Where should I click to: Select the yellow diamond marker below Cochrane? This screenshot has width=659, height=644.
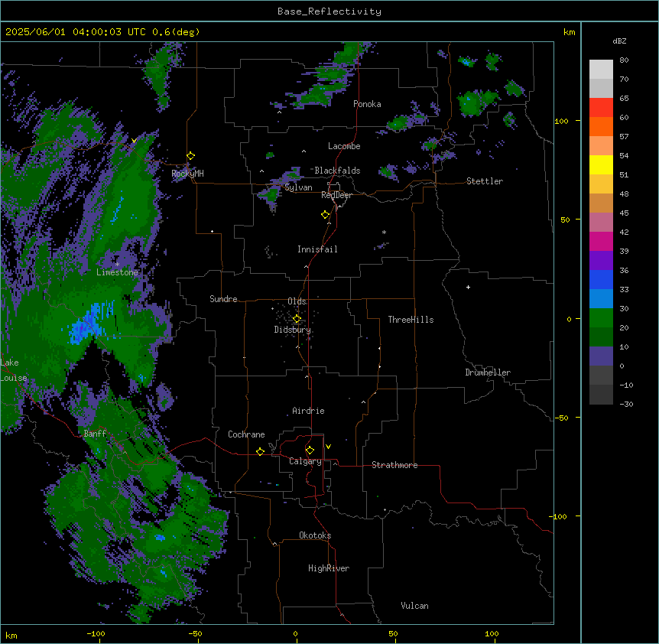tap(260, 451)
